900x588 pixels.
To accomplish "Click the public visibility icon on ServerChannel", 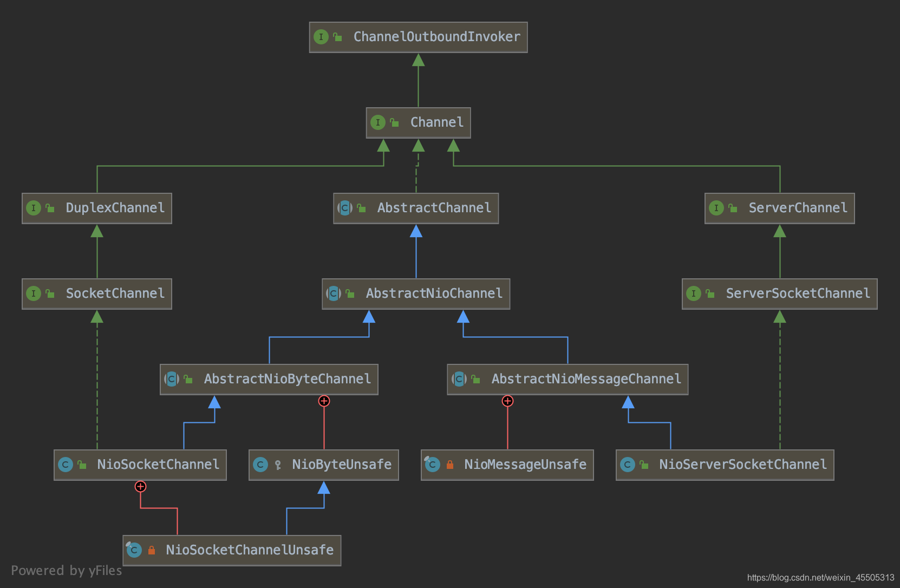I will 733,208.
